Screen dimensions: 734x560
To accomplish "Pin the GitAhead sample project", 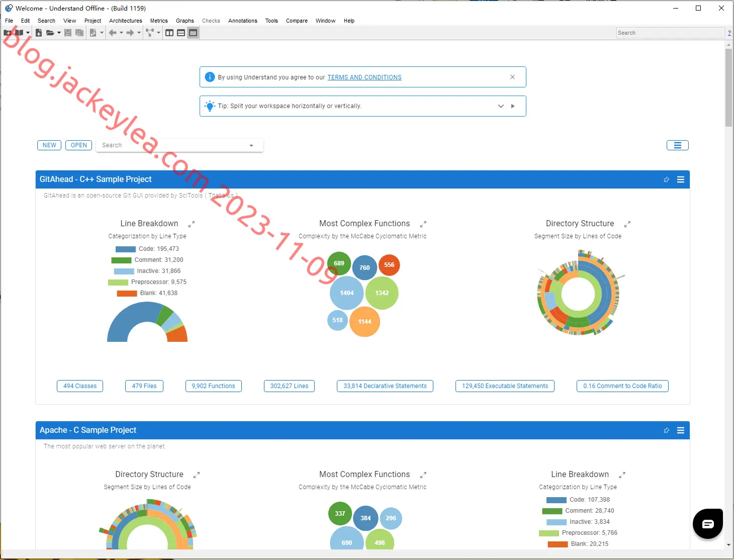I will (x=667, y=179).
